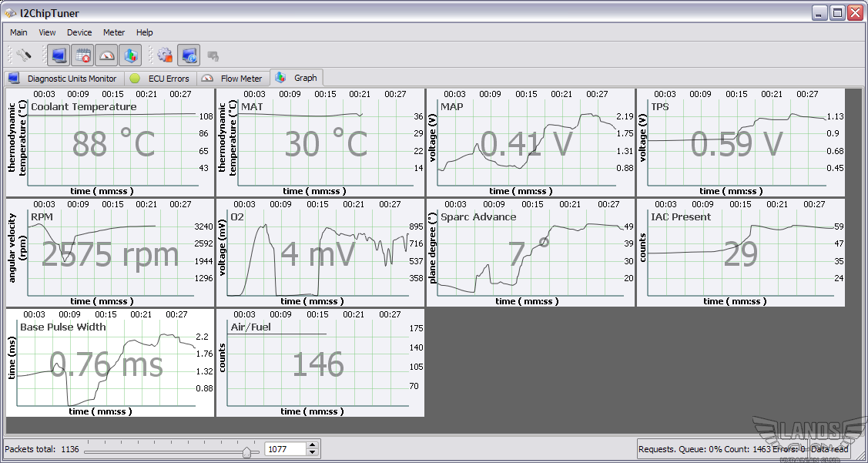Screen dimensions: 868x463
Task: Switch to Diagnostic Units Monitor tab
Action: (63, 79)
